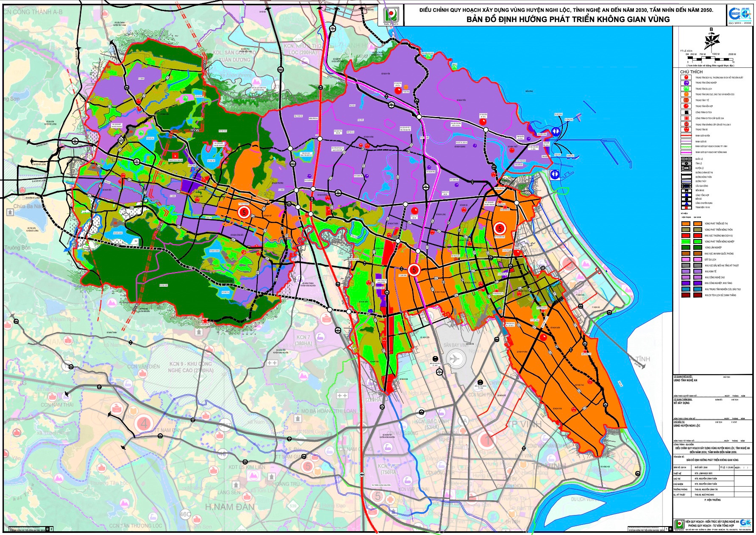Click 'THS.KS. NGÔ PHÚ NHO' in the title block
The image size is (756, 535).
pyautogui.click(x=704, y=495)
